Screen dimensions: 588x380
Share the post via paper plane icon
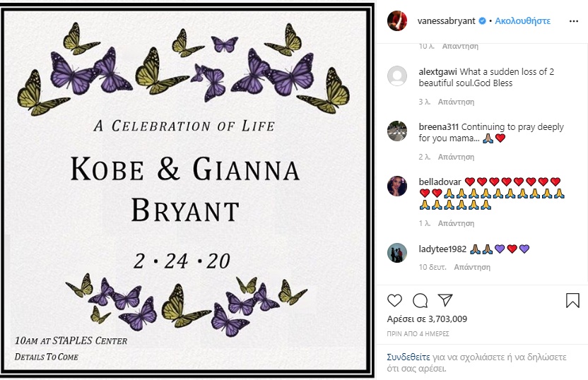pos(445,300)
